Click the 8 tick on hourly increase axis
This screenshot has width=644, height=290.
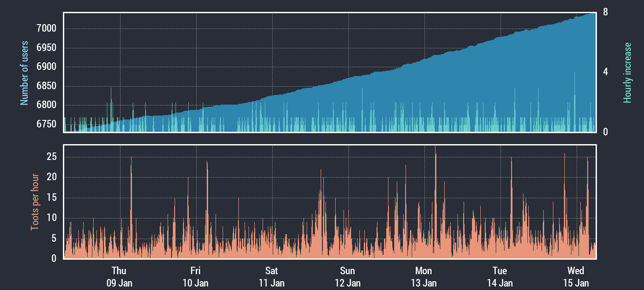tap(606, 12)
